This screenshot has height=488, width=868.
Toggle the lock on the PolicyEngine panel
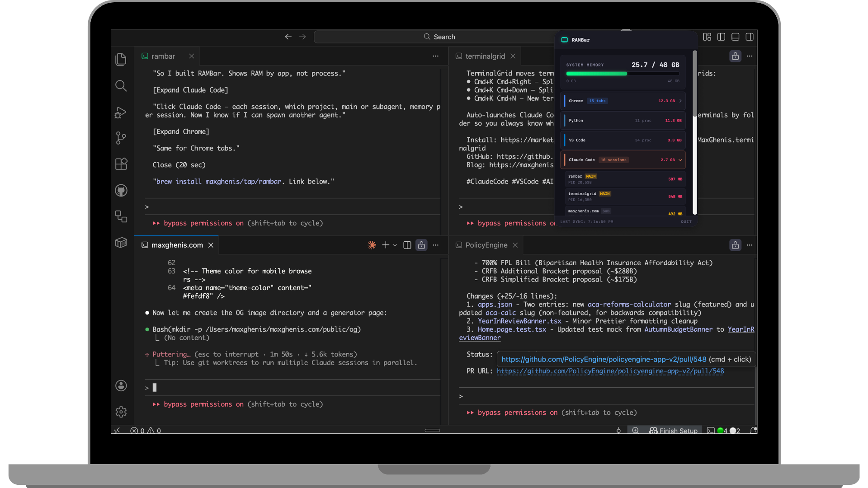point(735,245)
